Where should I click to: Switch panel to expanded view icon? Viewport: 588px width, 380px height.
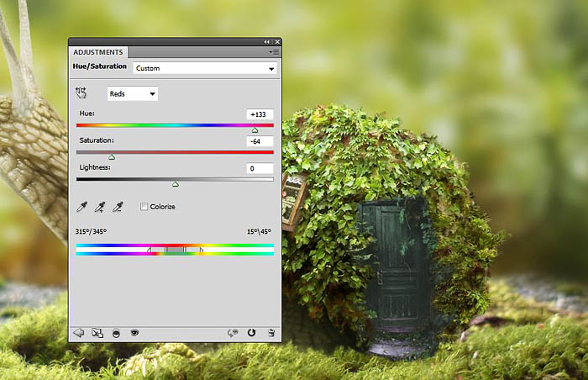97,333
